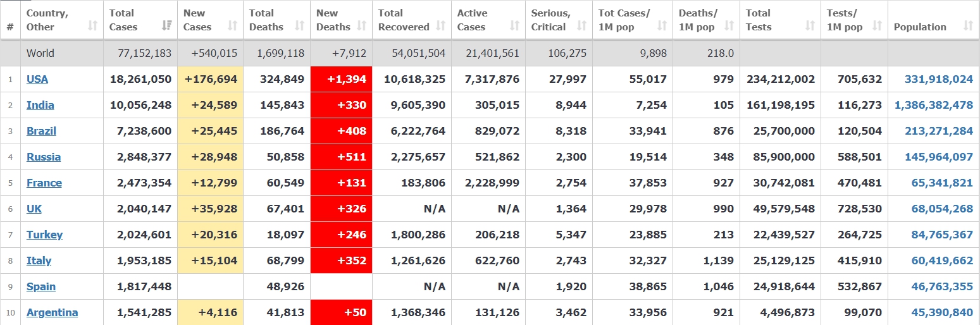Click sort icon beside Active Cases header
This screenshot has width=980, height=325.
click(x=514, y=26)
